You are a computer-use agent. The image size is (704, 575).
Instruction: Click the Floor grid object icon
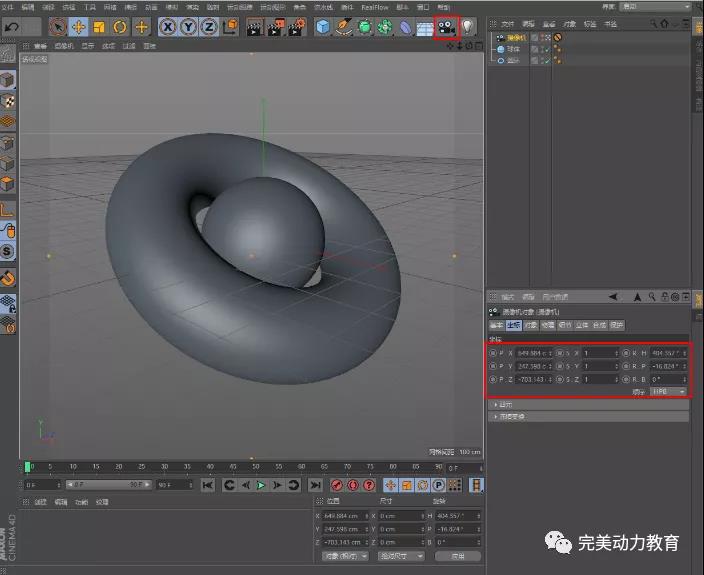click(424, 27)
